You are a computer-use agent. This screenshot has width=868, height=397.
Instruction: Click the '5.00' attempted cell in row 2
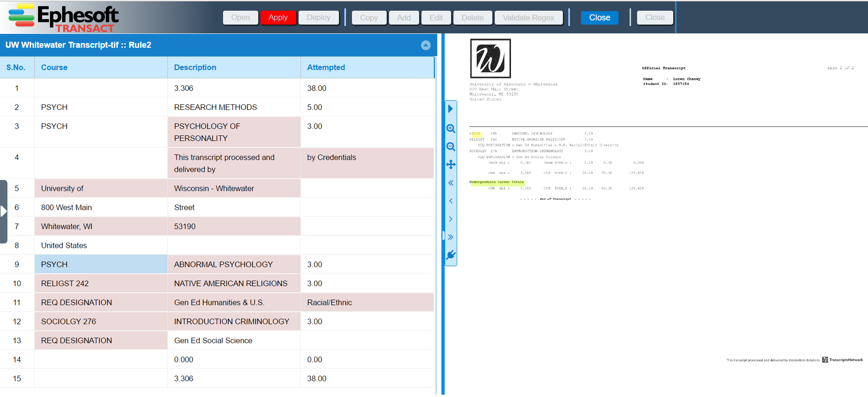[x=367, y=107]
